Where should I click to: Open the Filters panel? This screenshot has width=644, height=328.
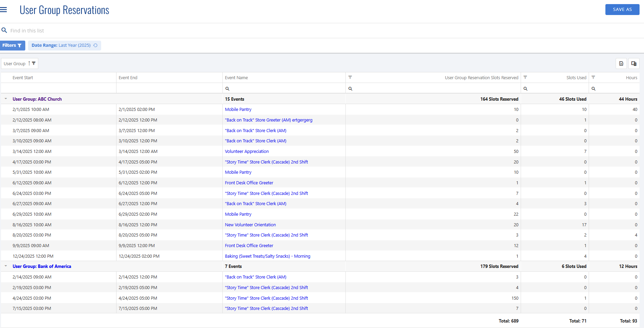pos(12,45)
